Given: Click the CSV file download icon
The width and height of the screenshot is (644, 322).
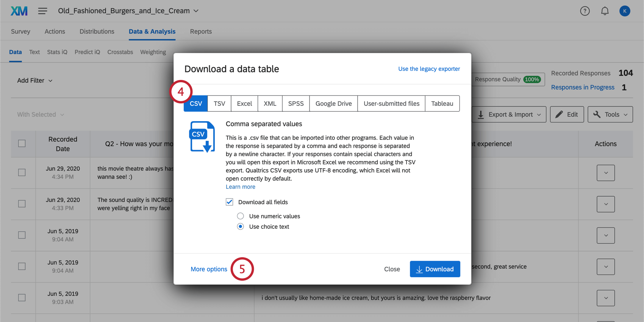Looking at the screenshot, I should point(202,137).
